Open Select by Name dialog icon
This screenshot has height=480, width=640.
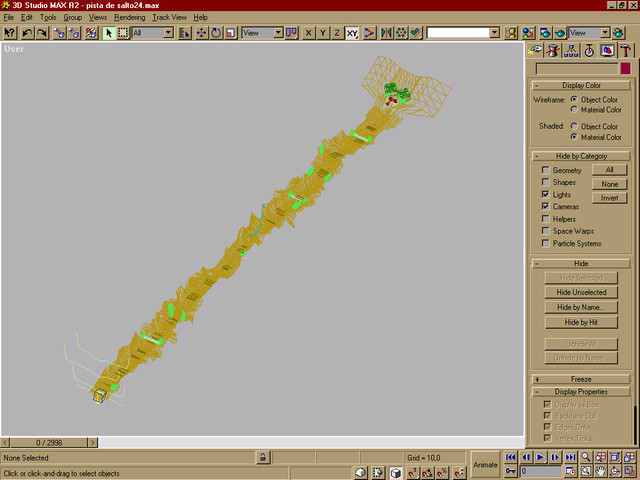pyautogui.click(x=184, y=33)
